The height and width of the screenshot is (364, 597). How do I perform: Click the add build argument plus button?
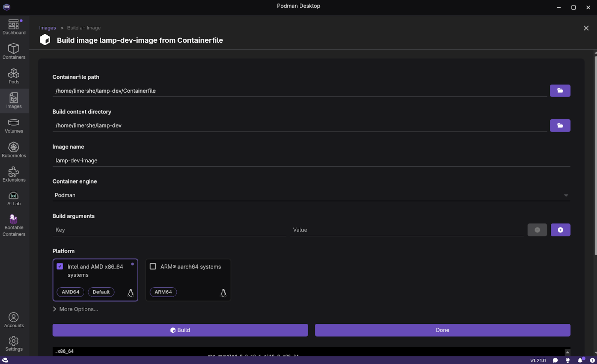[560, 230]
